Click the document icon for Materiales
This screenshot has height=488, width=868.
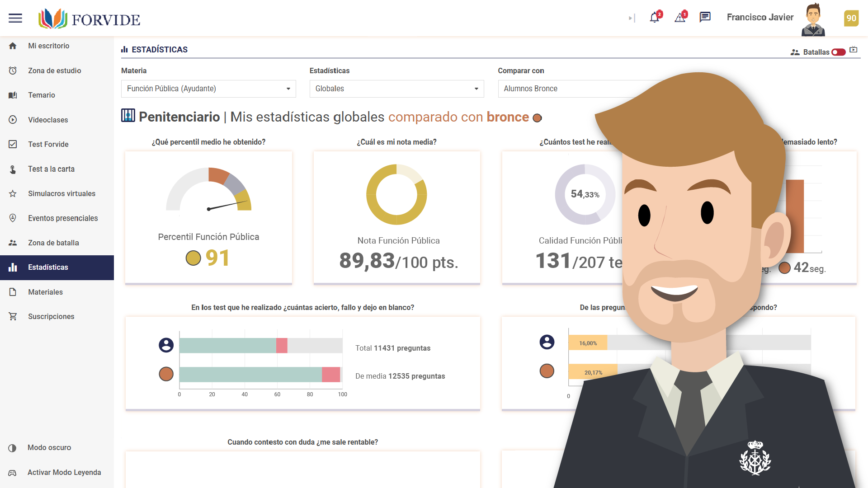pyautogui.click(x=13, y=292)
